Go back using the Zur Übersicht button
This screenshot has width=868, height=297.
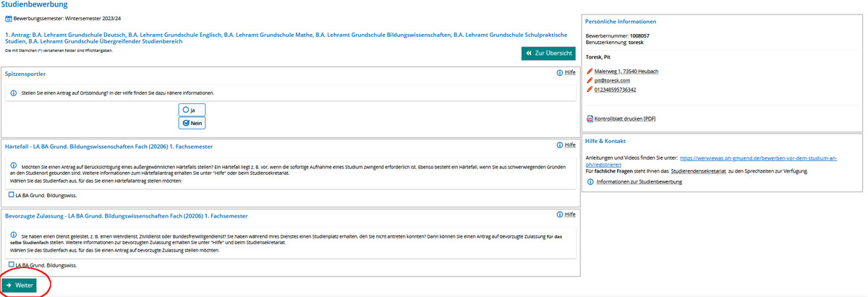(548, 53)
